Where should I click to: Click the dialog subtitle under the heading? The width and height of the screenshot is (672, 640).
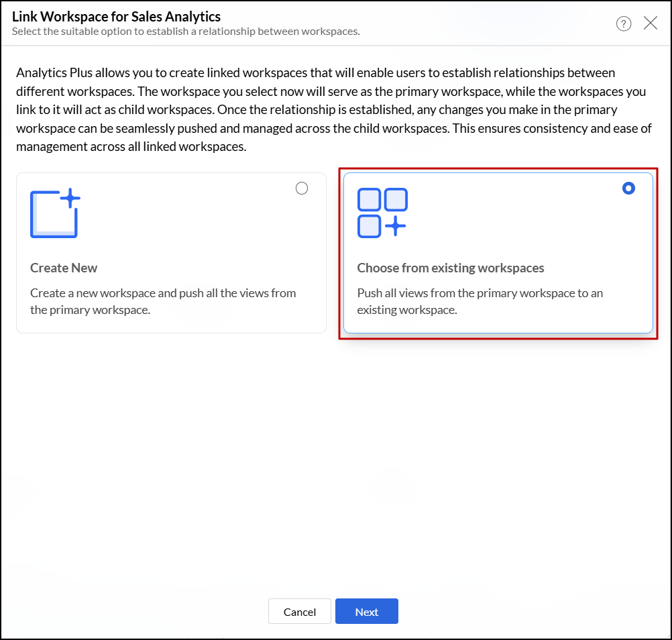point(186,32)
